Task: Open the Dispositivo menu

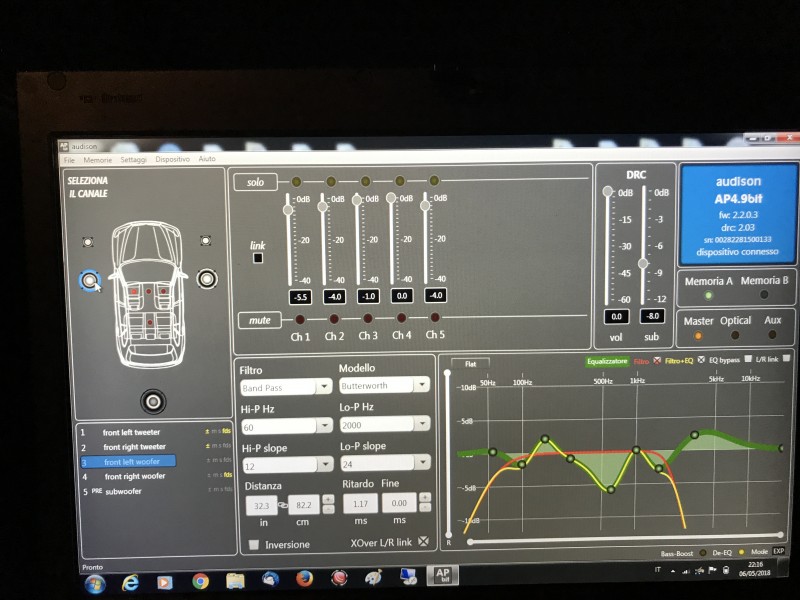Action: click(x=172, y=159)
